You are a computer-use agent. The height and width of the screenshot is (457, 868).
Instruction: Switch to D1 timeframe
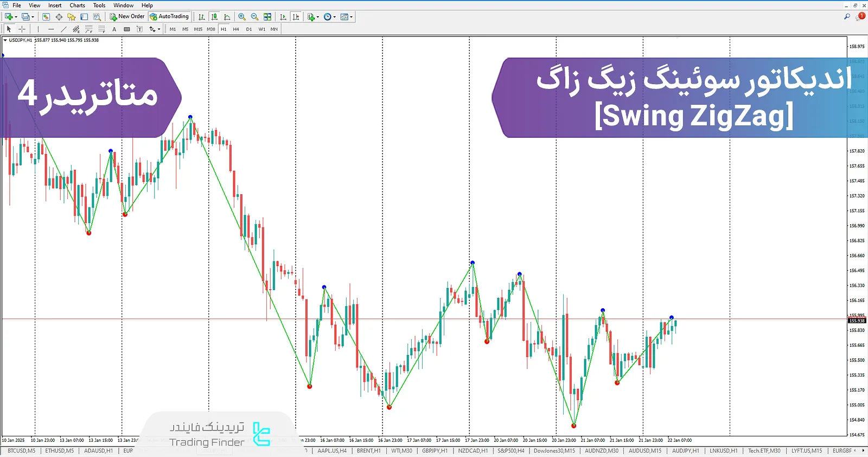point(249,29)
